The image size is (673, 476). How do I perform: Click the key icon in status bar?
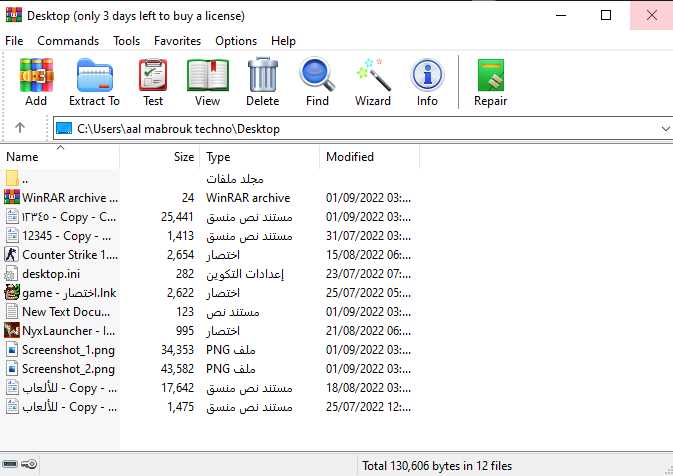[30, 464]
